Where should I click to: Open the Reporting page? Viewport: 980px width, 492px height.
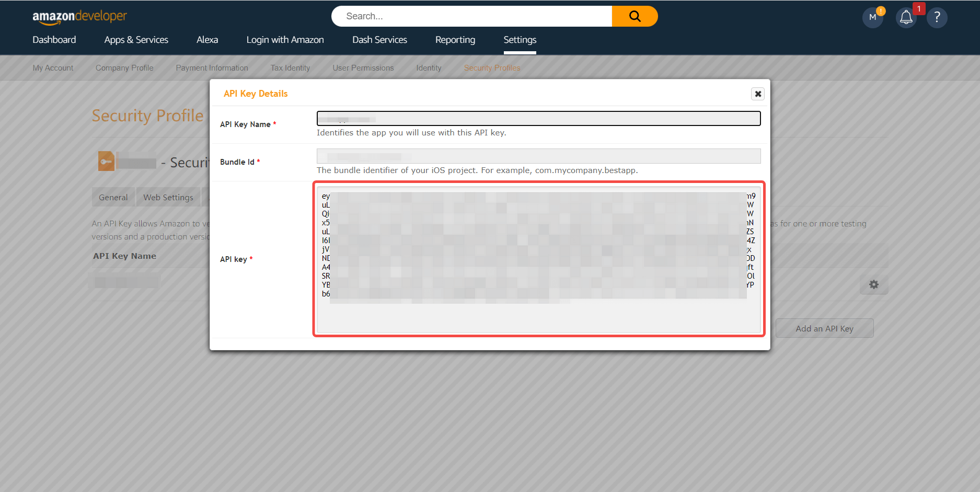(x=455, y=40)
